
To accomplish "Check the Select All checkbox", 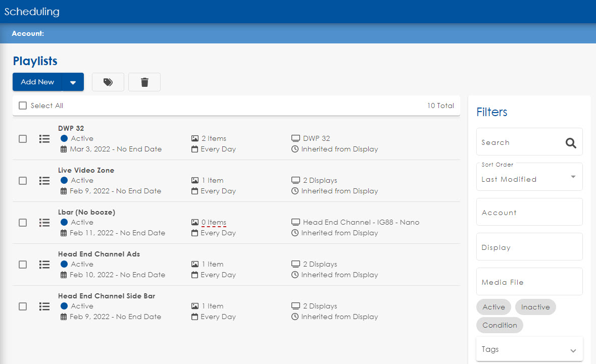I will 22,106.
